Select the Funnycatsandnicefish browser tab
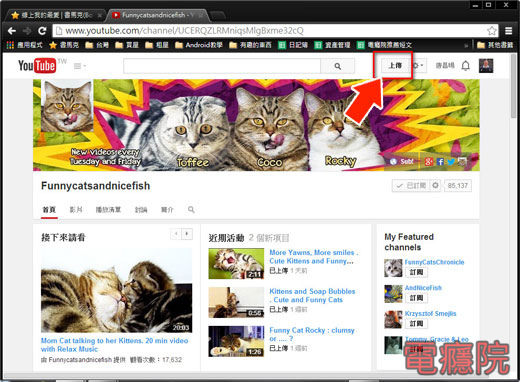Screen dimensions: 520x382 click(157, 15)
